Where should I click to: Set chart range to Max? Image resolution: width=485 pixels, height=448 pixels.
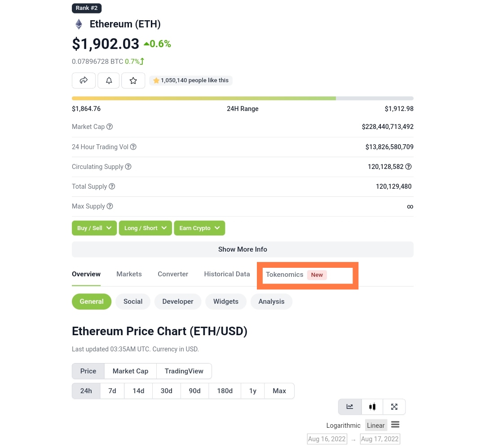pyautogui.click(x=279, y=391)
